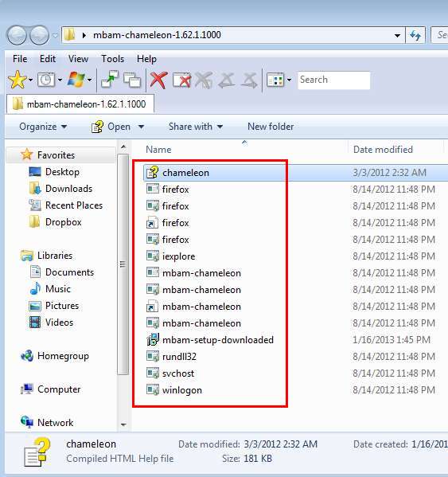Open the Tools menu

click(x=112, y=58)
